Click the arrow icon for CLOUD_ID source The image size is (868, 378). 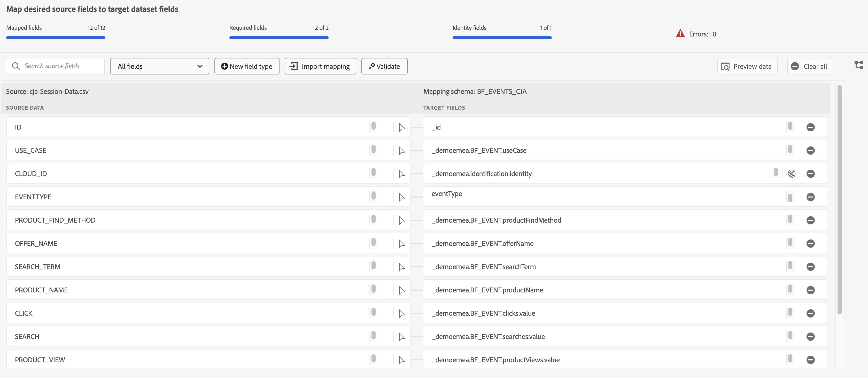[x=402, y=174]
